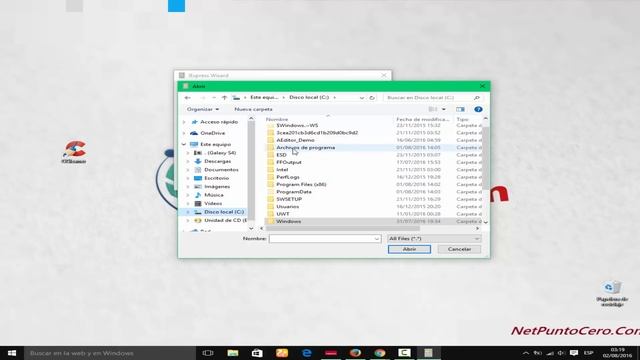Expand Acceso rápido tree node

[184, 122]
